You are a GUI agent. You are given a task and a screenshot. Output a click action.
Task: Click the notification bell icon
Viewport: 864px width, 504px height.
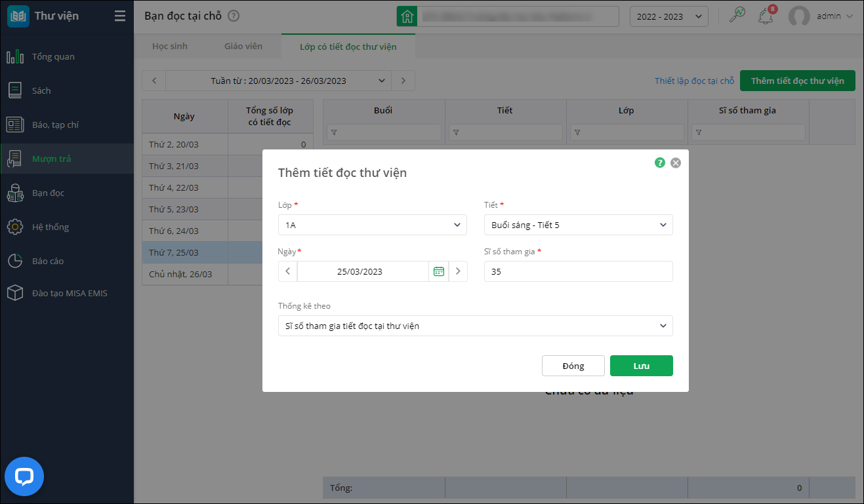[x=765, y=16]
